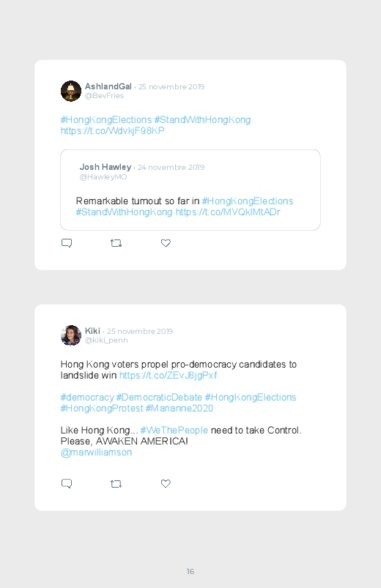Like the Kiki tweet
381x588 pixels.
click(166, 484)
